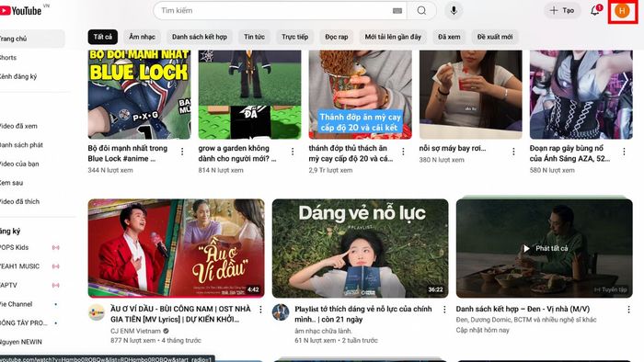Click the live indicator beside FAPTV
This screenshot has height=362, width=644.
(56, 286)
